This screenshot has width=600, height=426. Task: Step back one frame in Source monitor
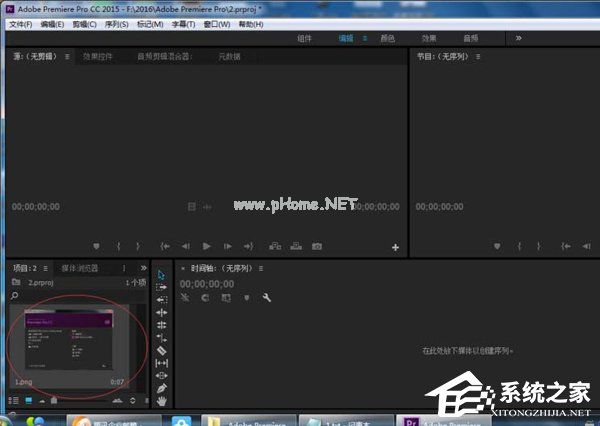click(x=186, y=246)
